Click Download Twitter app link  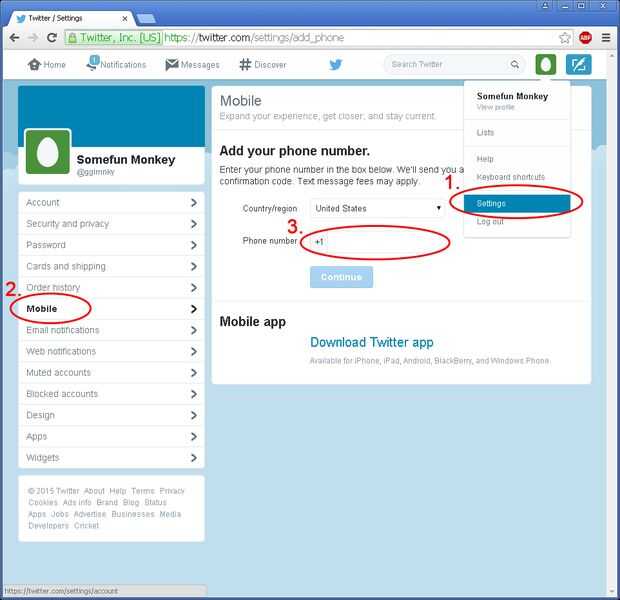click(372, 343)
